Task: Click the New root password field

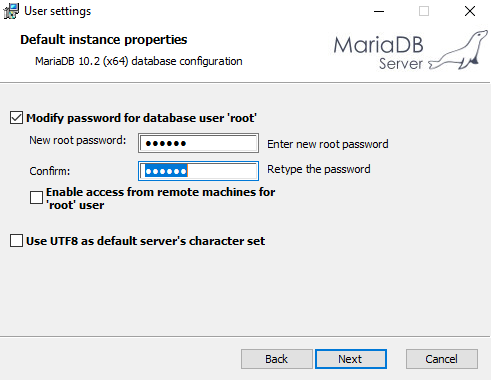Action: [198, 143]
